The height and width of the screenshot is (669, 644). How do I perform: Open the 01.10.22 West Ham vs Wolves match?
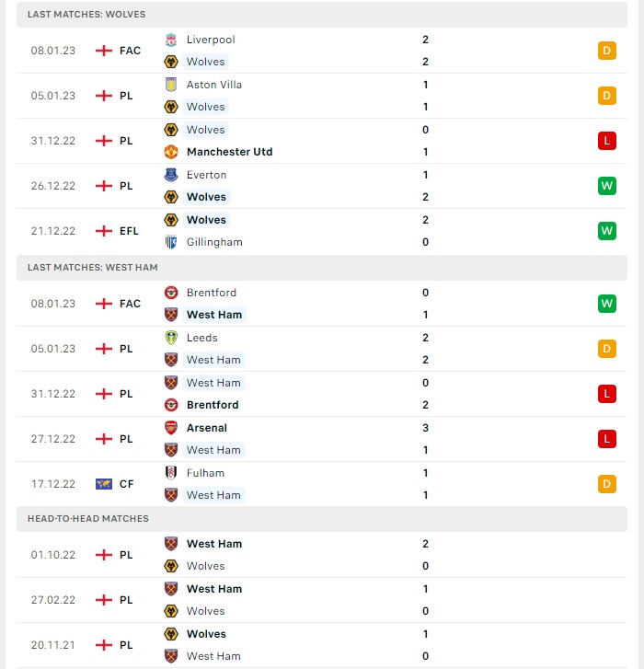322,555
